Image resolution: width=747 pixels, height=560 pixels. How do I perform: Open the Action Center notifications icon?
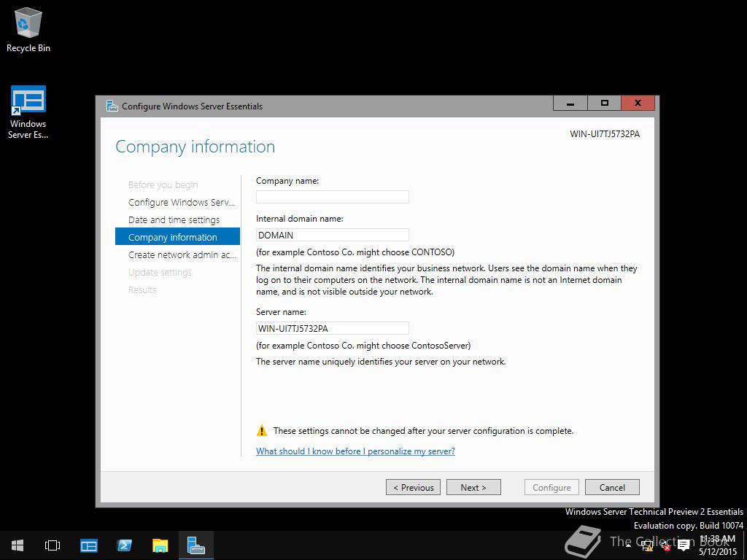tap(684, 545)
